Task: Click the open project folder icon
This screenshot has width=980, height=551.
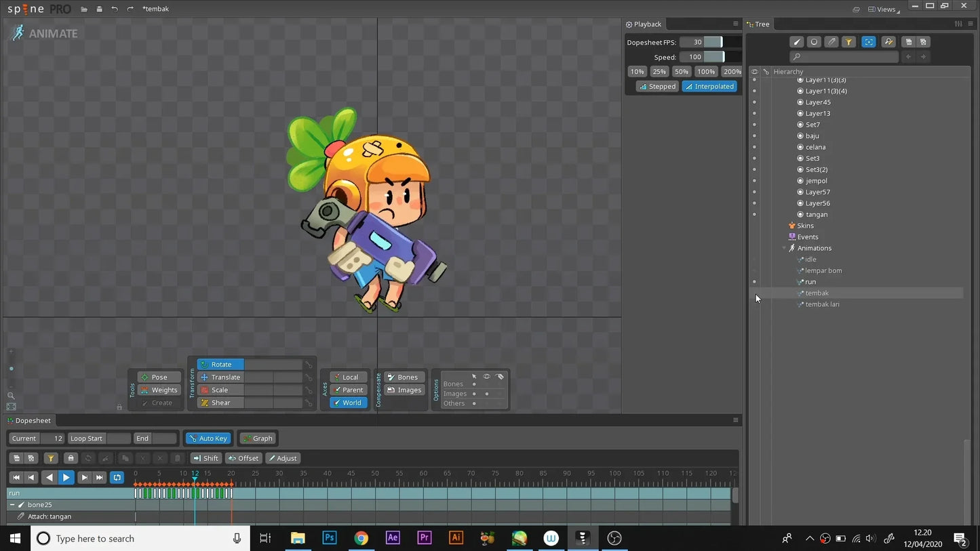Action: pyautogui.click(x=83, y=9)
